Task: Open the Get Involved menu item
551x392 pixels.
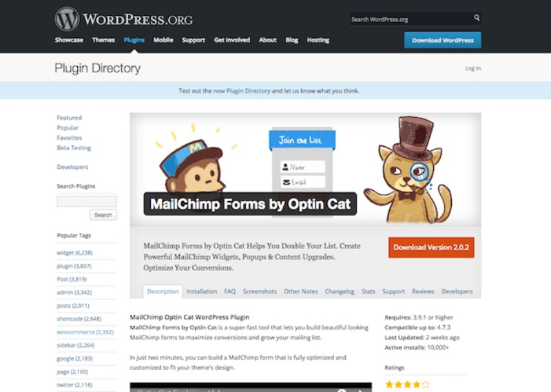Action: (232, 40)
